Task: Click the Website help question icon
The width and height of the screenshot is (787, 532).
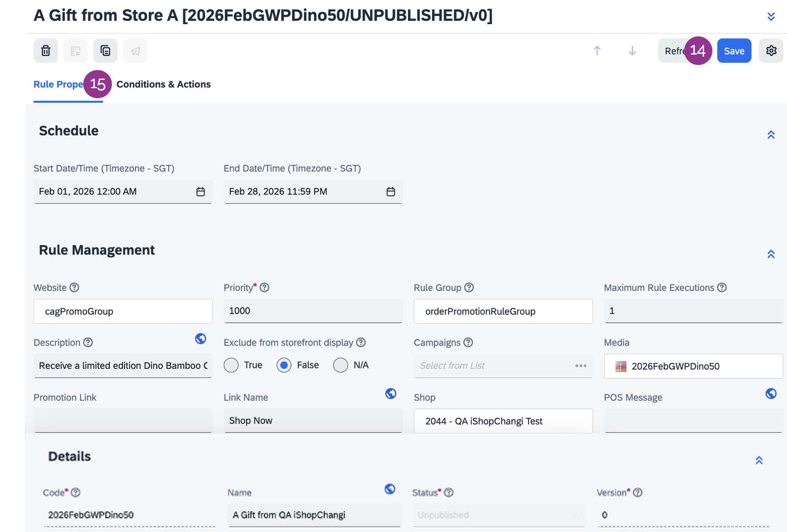Action: (x=74, y=287)
